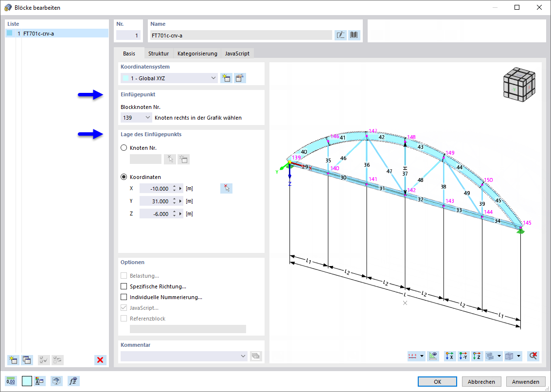Switch to the Basis tab
The height and width of the screenshot is (392, 551).
[x=129, y=53]
